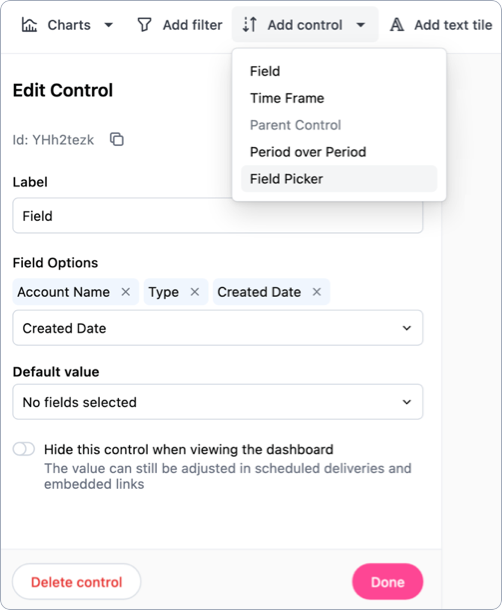Click the Created Date tag text
The height and width of the screenshot is (610, 502).
coord(259,292)
